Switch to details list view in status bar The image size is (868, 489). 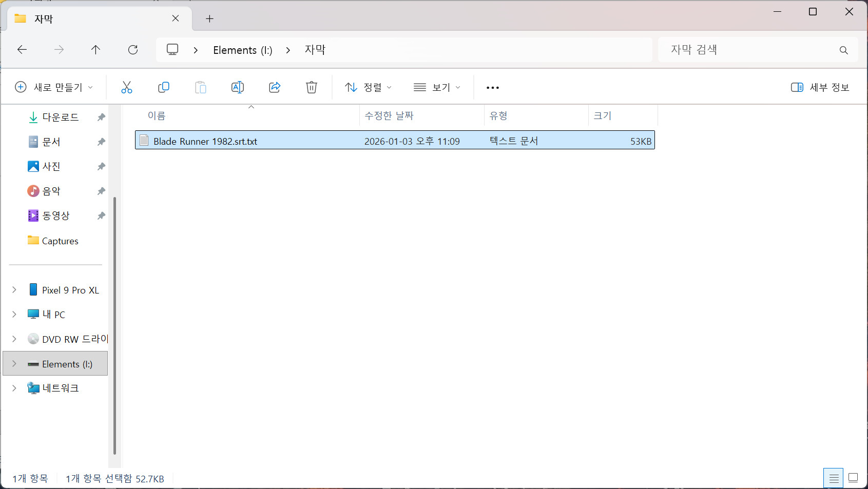[834, 478]
